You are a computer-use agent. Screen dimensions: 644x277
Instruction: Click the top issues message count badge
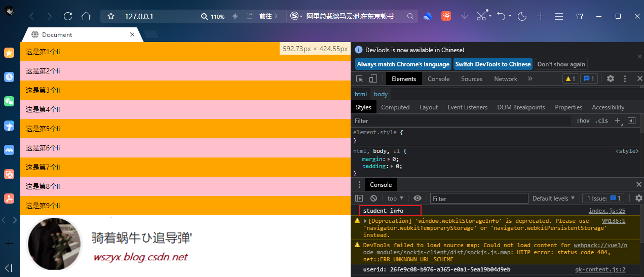point(588,78)
